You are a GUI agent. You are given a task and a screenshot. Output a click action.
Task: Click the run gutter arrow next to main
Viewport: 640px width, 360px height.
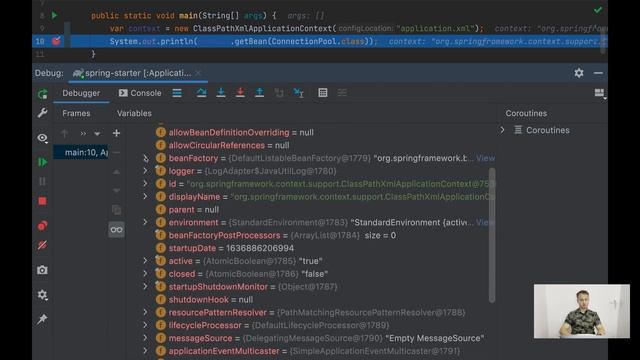click(54, 16)
